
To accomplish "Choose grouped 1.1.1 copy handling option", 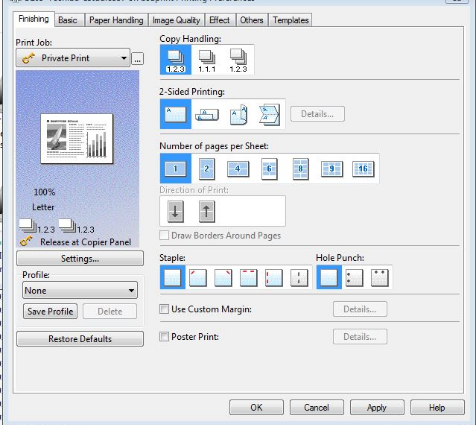I will (207, 60).
